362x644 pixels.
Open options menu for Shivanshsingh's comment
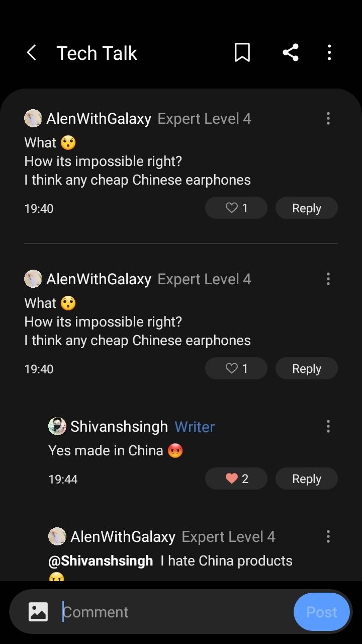(x=328, y=426)
